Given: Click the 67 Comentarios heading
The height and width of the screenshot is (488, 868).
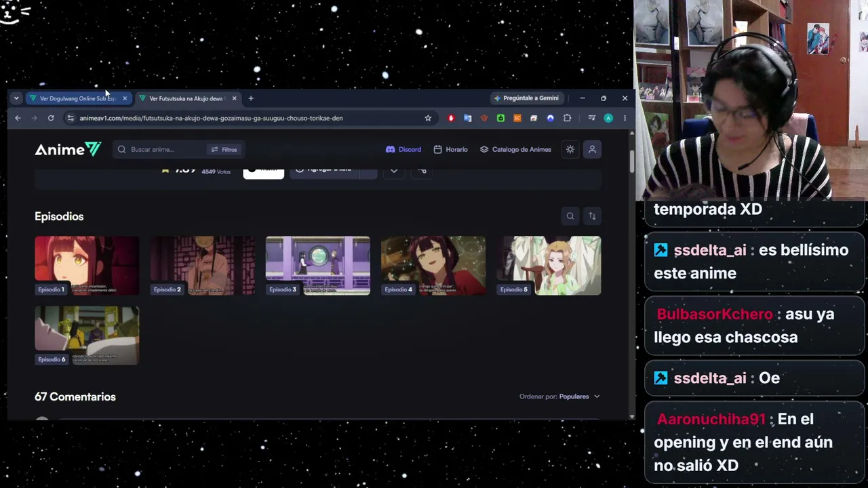Looking at the screenshot, I should tap(75, 396).
